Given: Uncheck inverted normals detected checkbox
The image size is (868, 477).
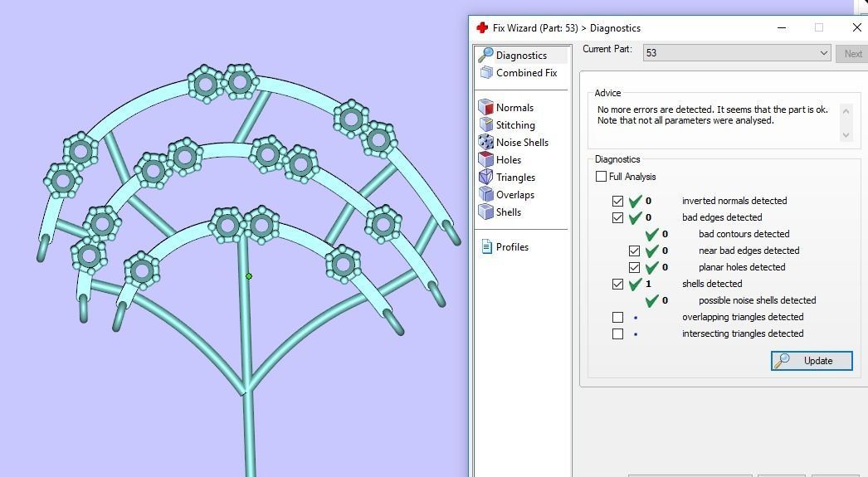Looking at the screenshot, I should click(617, 201).
